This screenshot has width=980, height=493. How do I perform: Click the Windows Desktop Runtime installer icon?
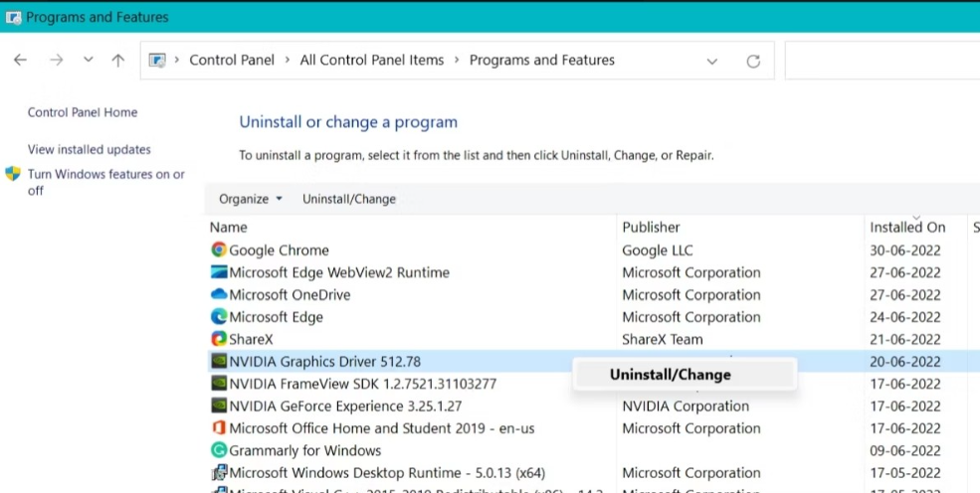point(218,472)
